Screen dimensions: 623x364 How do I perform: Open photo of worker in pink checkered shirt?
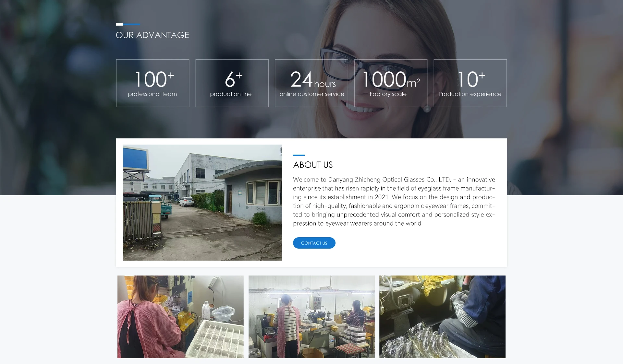tap(180, 317)
